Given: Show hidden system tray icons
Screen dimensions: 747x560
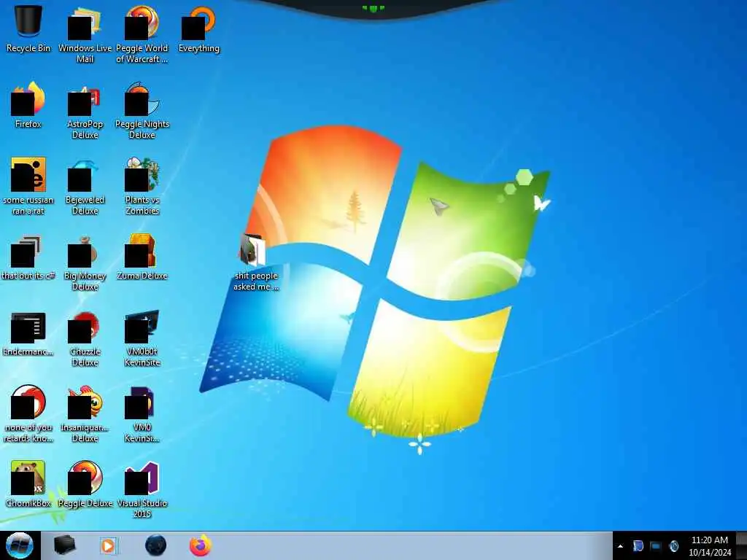Looking at the screenshot, I should click(x=620, y=546).
